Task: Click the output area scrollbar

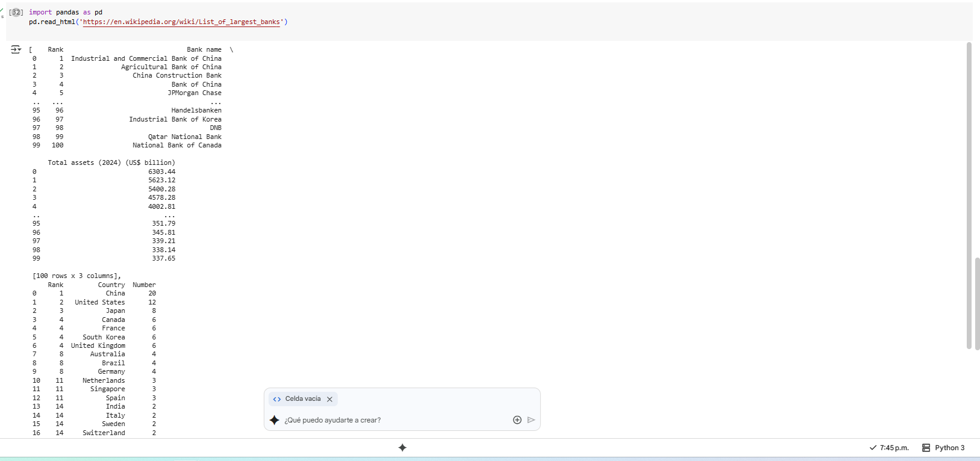Action: (969, 196)
